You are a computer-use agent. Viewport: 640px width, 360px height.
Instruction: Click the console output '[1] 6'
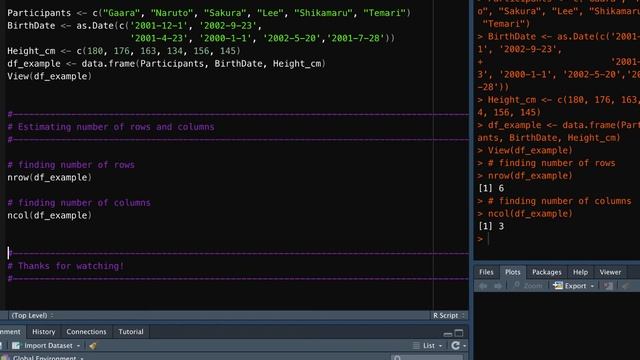pos(491,188)
